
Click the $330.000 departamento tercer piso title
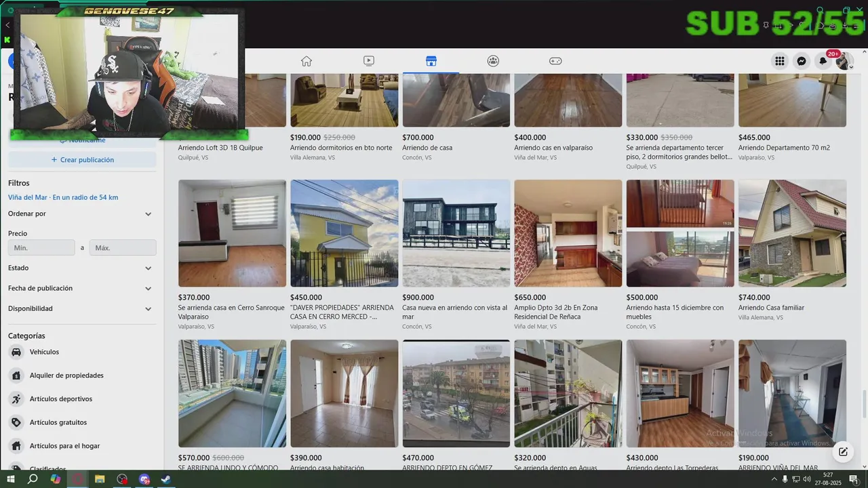[x=679, y=152]
